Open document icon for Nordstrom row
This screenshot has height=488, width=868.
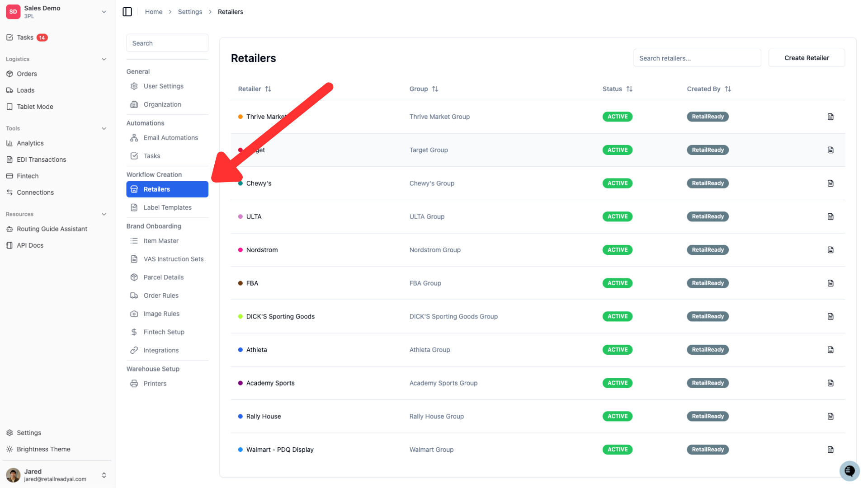tap(830, 250)
